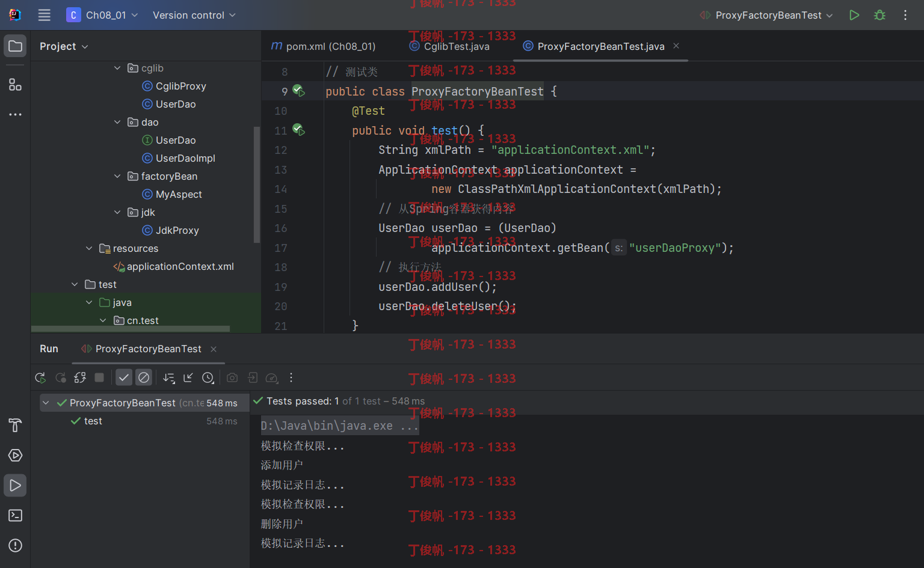Open the Services tool window icon
Image resolution: width=924 pixels, height=568 pixels.
click(15, 456)
